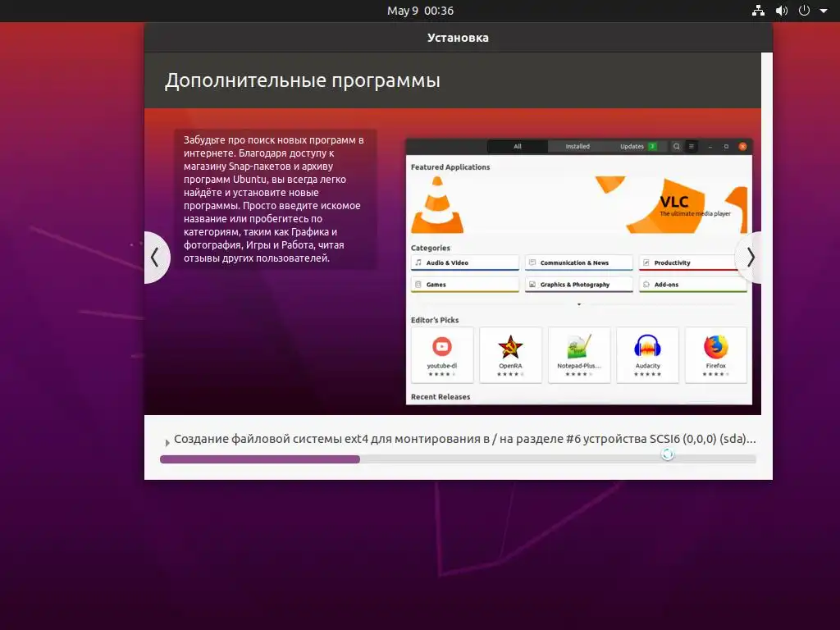Open the Audio & Video category
This screenshot has height=630, width=840.
click(465, 263)
